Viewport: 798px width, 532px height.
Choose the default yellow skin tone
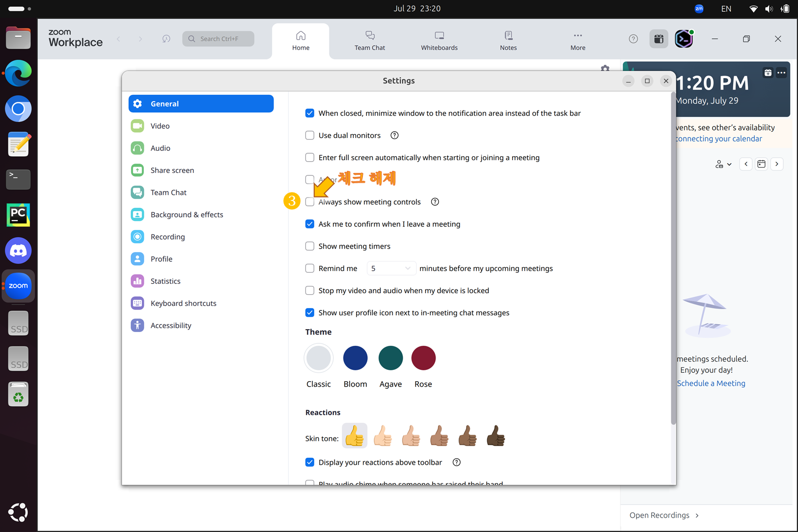(354, 436)
